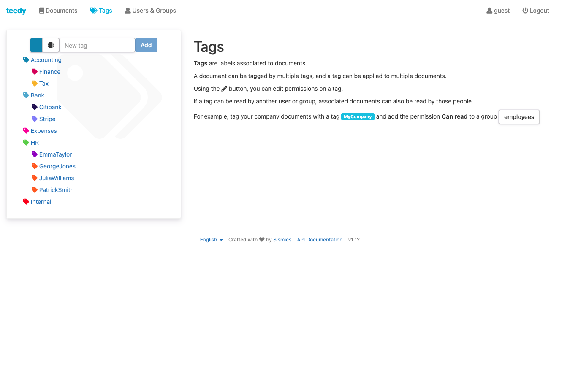The image size is (562, 392).
Task: Open API Documentation link
Action: coord(320,240)
